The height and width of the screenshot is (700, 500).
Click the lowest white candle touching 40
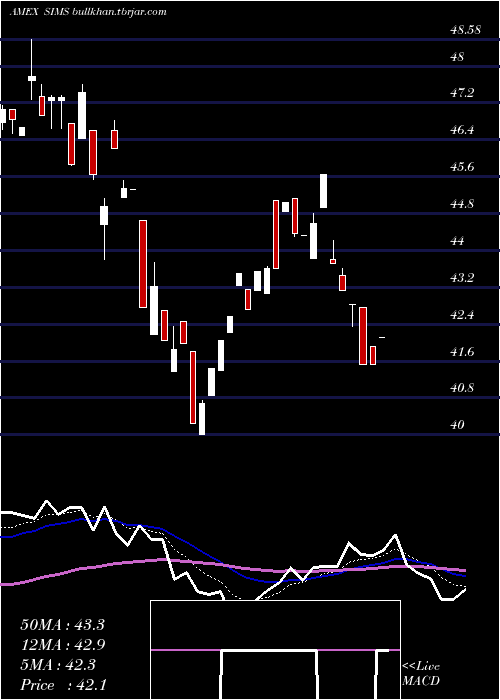(x=202, y=418)
